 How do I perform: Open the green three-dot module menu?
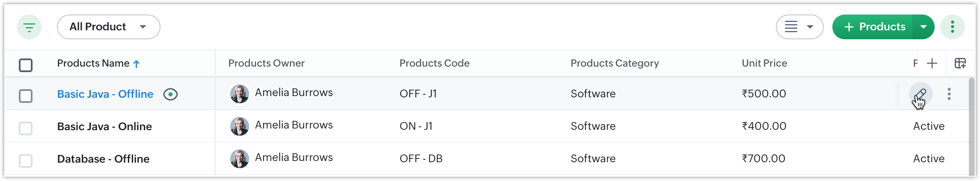click(x=952, y=27)
